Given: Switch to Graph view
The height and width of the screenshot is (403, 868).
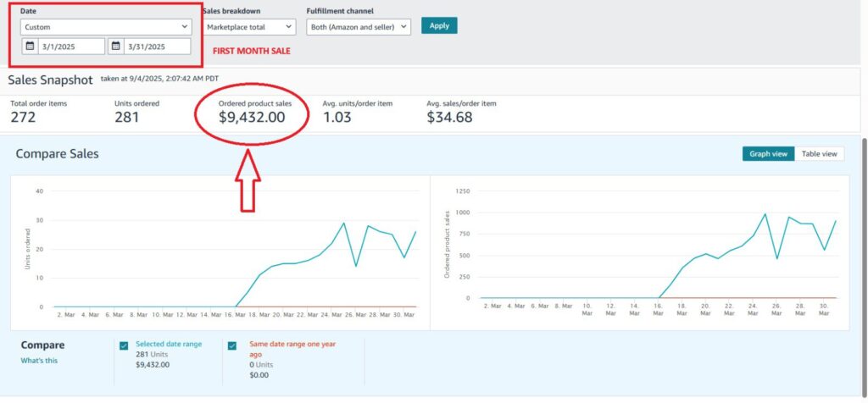Looking at the screenshot, I should pyautogui.click(x=768, y=153).
